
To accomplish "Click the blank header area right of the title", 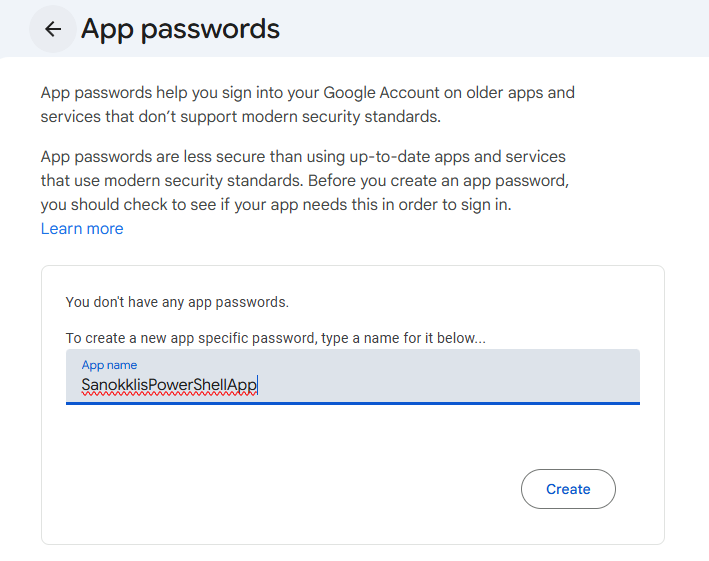I will coord(500,29).
